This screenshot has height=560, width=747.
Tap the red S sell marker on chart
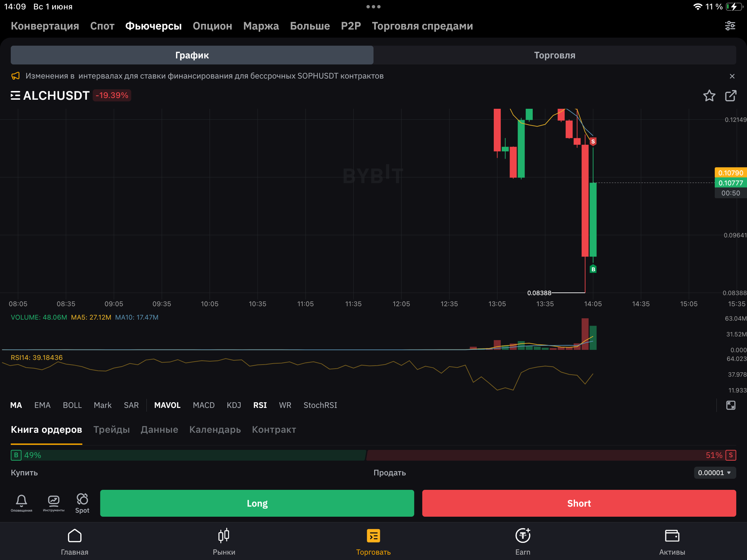(593, 141)
